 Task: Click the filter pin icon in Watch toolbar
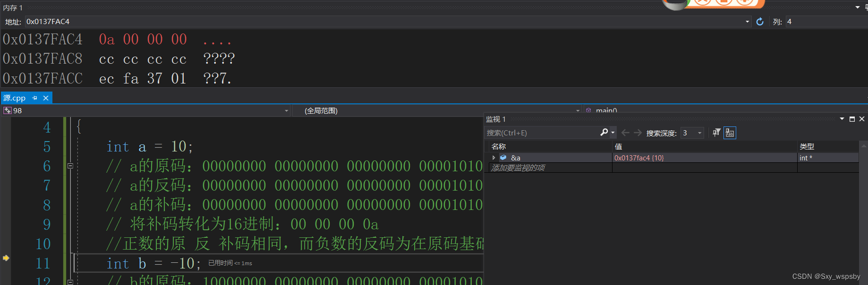[x=716, y=133]
